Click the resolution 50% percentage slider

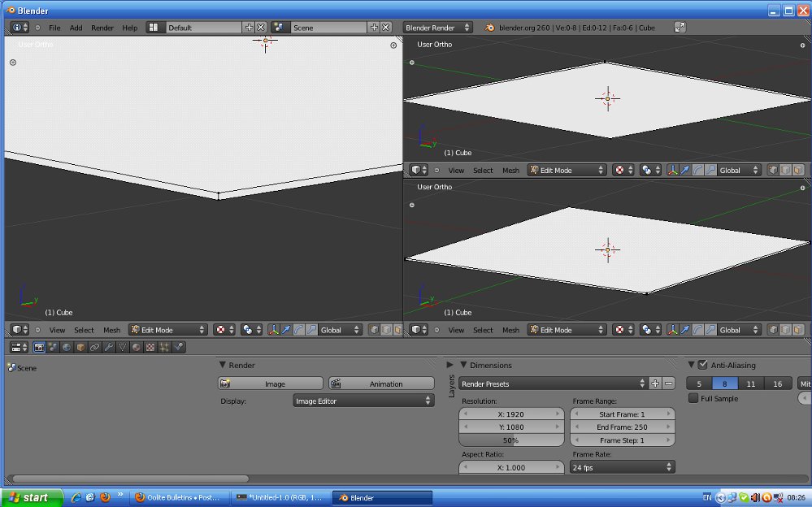coord(511,440)
